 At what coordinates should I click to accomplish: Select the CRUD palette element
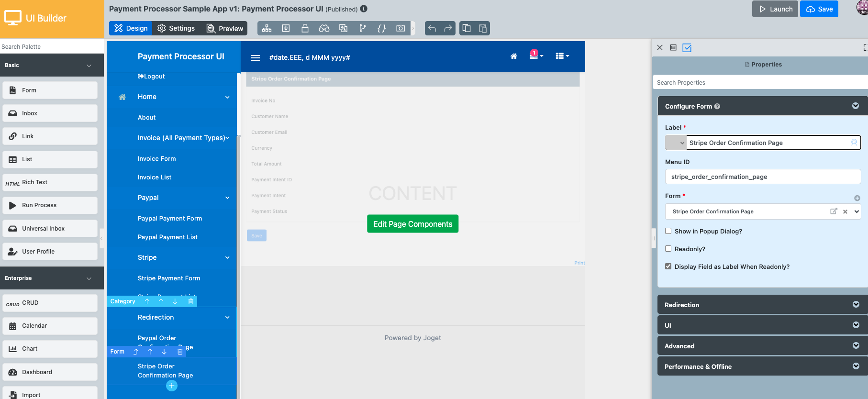click(50, 303)
